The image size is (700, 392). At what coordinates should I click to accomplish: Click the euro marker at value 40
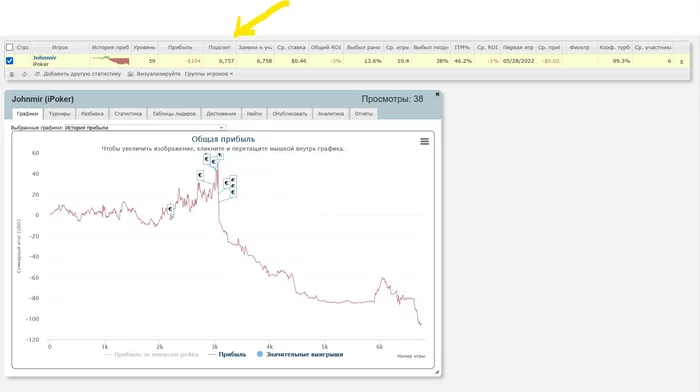point(200,175)
